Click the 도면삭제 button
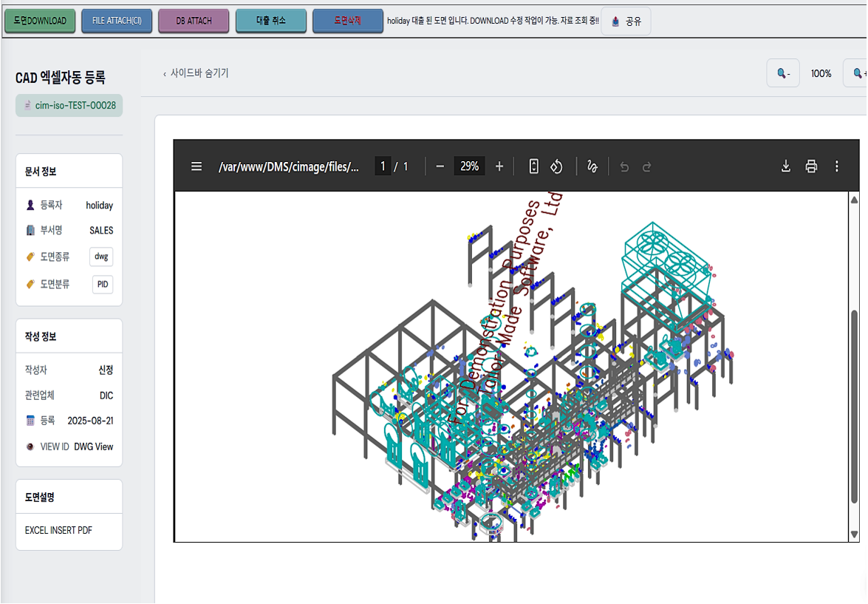Image resolution: width=868 pixels, height=604 pixels. point(347,21)
